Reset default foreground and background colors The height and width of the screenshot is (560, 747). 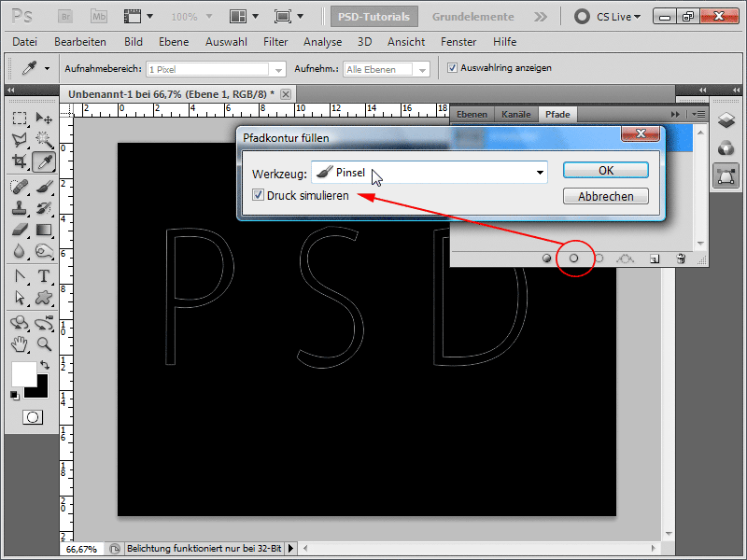click(x=15, y=395)
